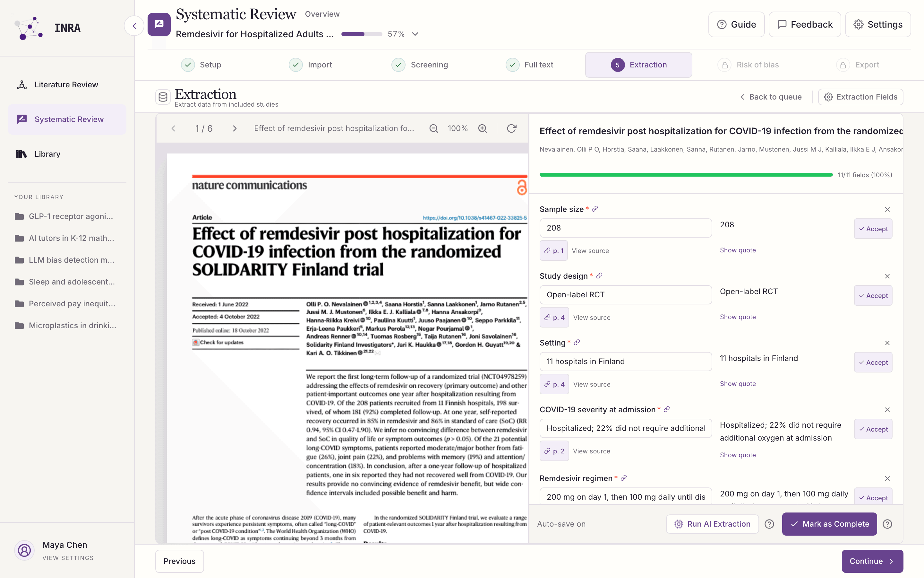This screenshot has width=924, height=578.
Task: Zoom in on the PDF viewer
Action: tap(483, 128)
